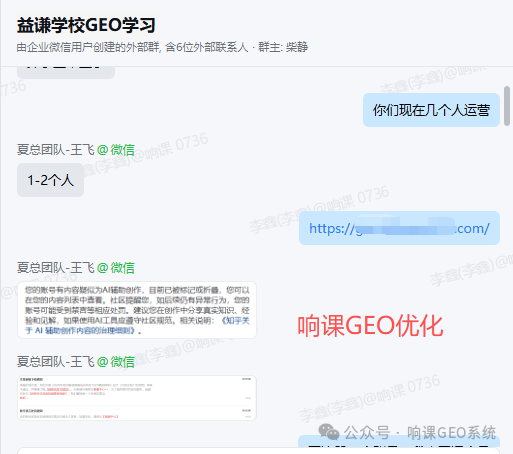This screenshot has height=454, width=513.
Task: Click sender name 夏总团队-王飞 above notification list
Action: (56, 362)
